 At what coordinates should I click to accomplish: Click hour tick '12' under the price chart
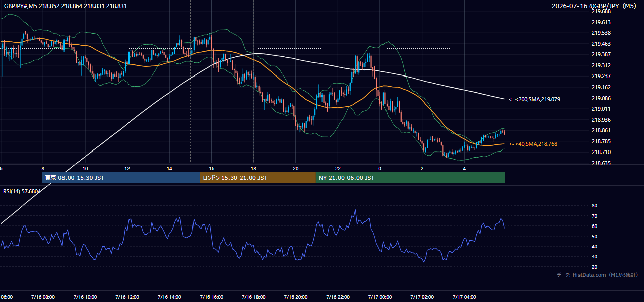[127, 169]
